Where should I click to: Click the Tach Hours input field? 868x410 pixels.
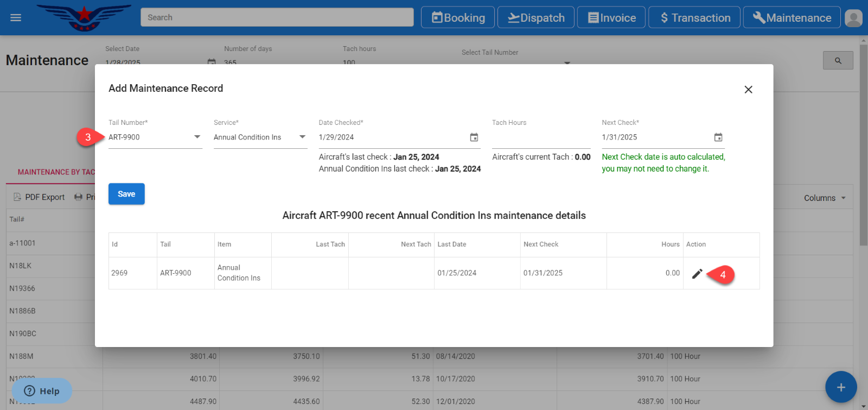pos(540,137)
